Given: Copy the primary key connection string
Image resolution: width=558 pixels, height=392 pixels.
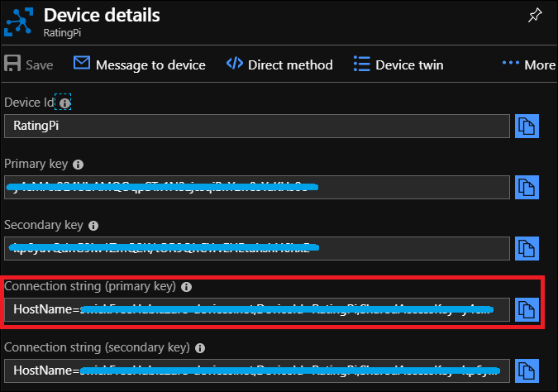Looking at the screenshot, I should pos(527,309).
